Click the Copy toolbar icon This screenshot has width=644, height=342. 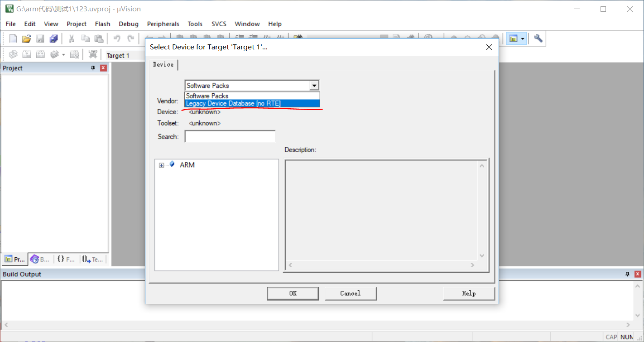point(85,39)
